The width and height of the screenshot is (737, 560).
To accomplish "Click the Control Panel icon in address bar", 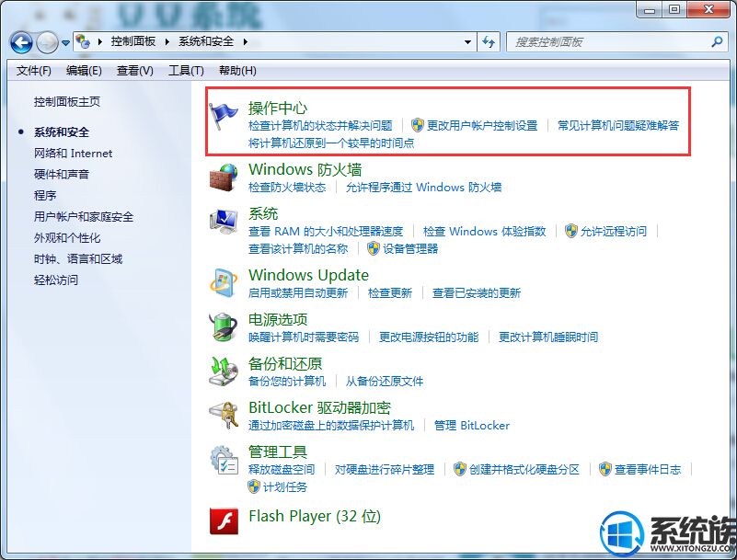I will 83,41.
